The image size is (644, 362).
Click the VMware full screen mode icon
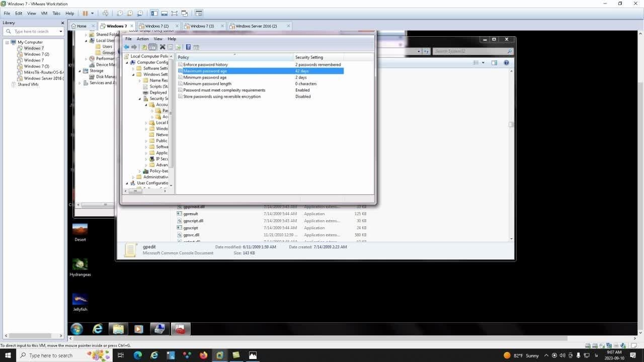pos(174,13)
